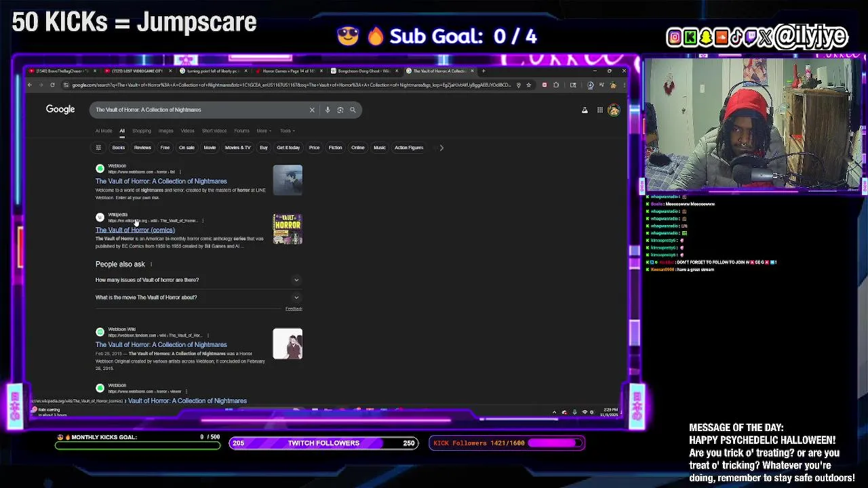The image size is (868, 488).
Task: Show more filter chips with right arrow
Action: coord(441,147)
